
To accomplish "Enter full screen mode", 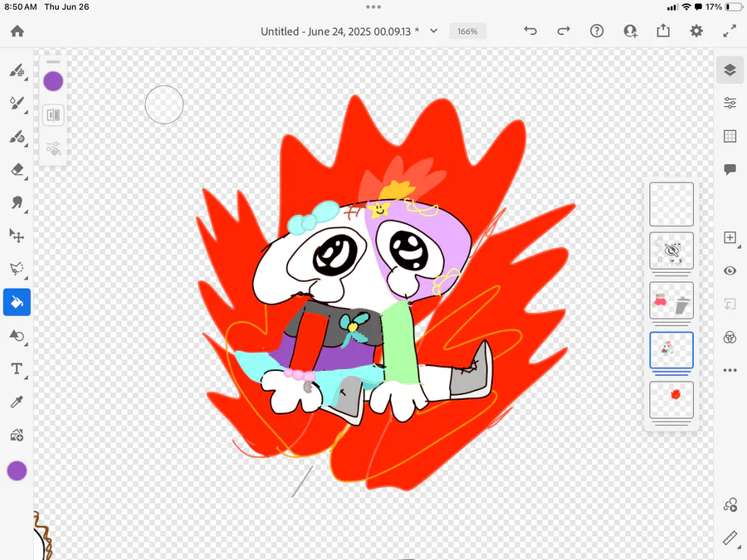I will pyautogui.click(x=730, y=31).
